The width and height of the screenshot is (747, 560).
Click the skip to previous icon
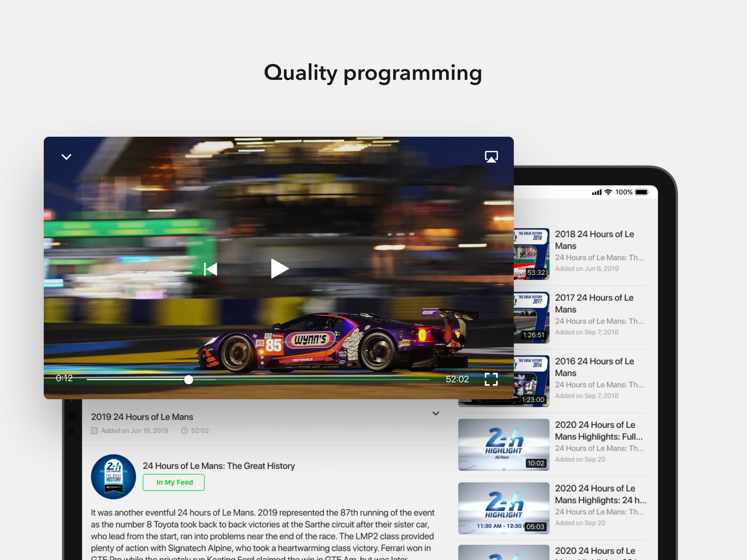point(210,269)
